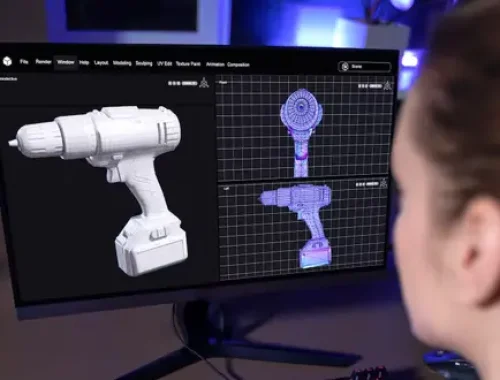The image size is (500, 380).
Task: Switch to the Composition workspace tab
Action: coord(238,65)
